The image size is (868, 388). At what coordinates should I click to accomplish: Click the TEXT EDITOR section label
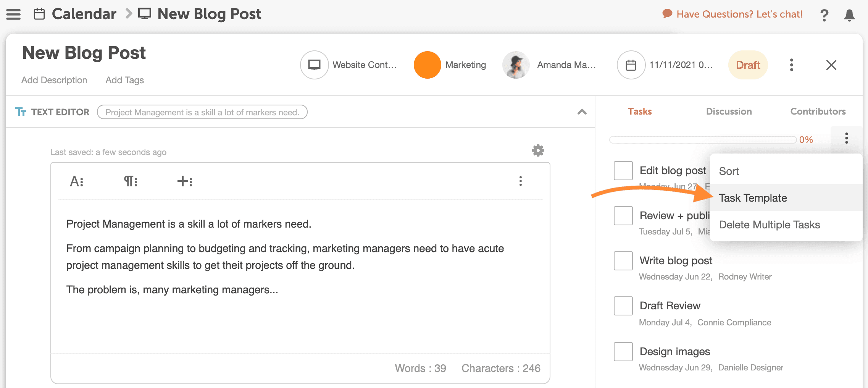[60, 112]
